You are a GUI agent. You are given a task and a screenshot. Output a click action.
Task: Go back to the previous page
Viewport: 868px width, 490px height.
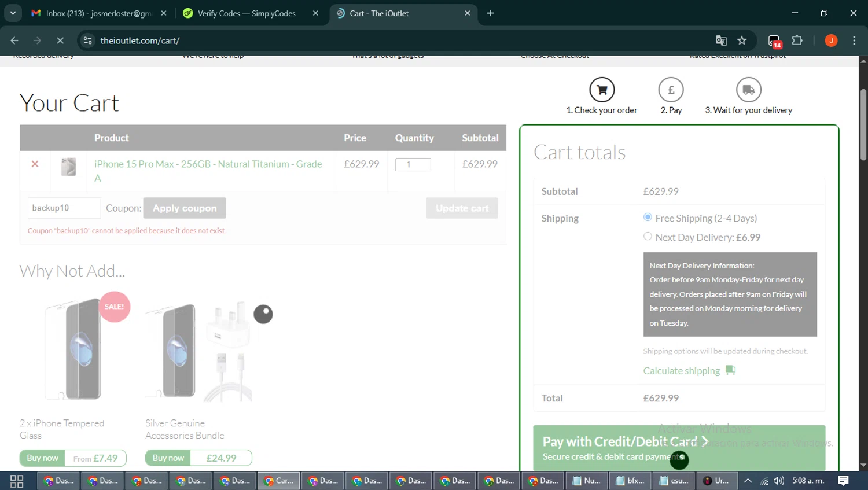click(x=14, y=40)
